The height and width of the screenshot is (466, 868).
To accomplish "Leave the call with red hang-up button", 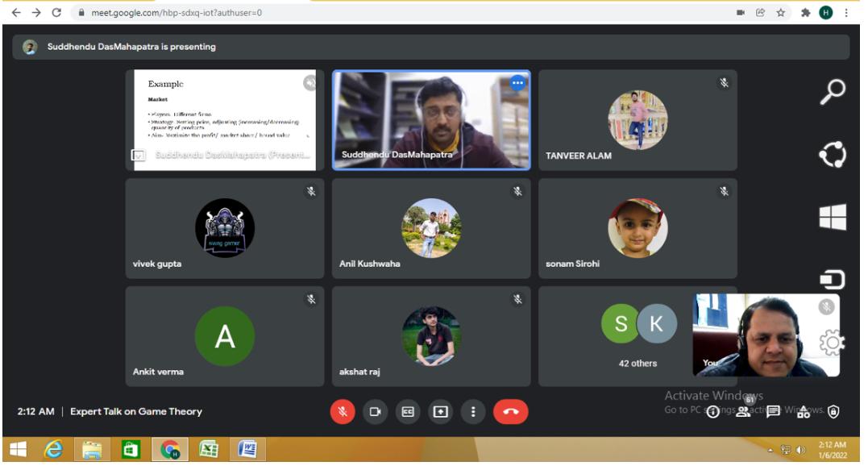I will click(x=510, y=412).
